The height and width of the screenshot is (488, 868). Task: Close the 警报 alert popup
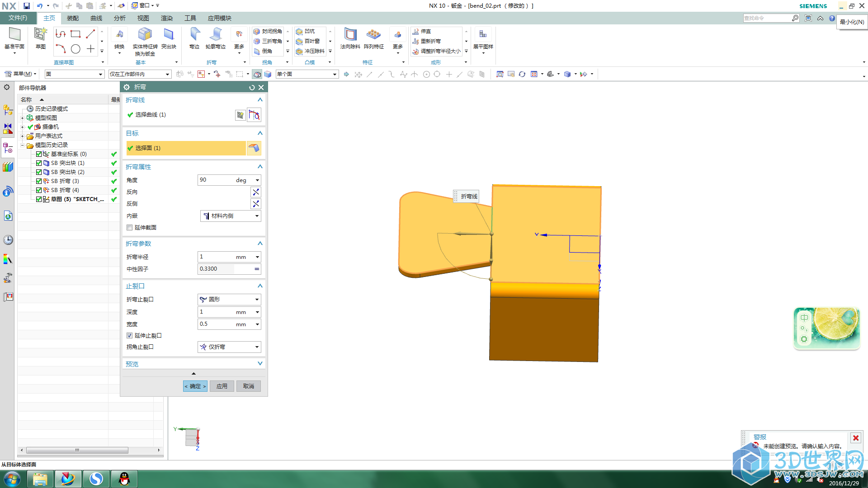click(856, 438)
